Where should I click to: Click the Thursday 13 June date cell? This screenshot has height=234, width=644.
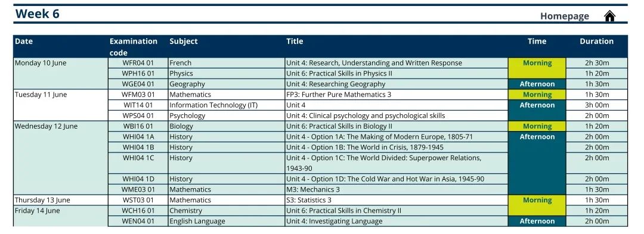click(x=61, y=200)
